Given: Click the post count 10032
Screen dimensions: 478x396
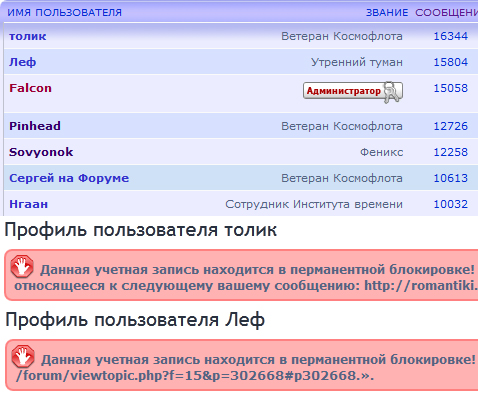Looking at the screenshot, I should 451,204.
